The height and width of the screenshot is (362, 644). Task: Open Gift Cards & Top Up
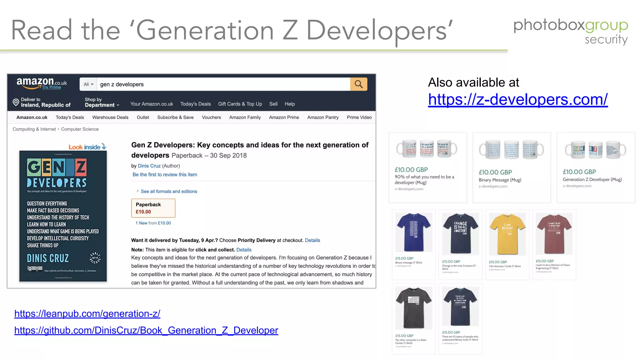coord(240,104)
